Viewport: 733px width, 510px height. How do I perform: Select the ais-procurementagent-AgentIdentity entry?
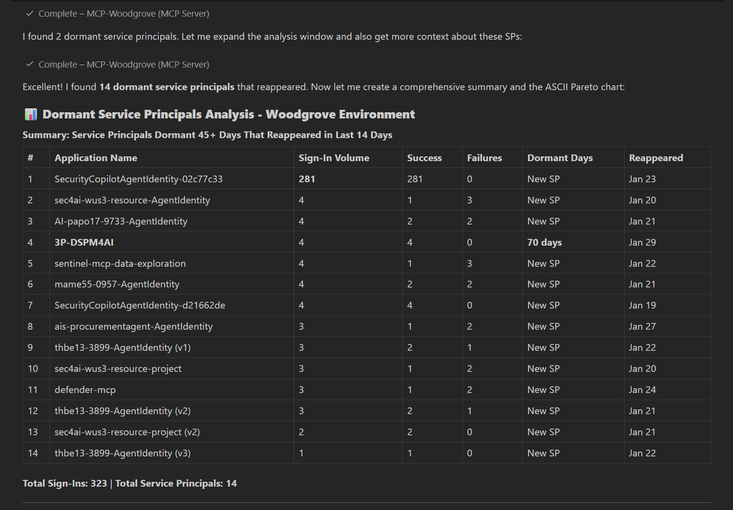point(133,327)
